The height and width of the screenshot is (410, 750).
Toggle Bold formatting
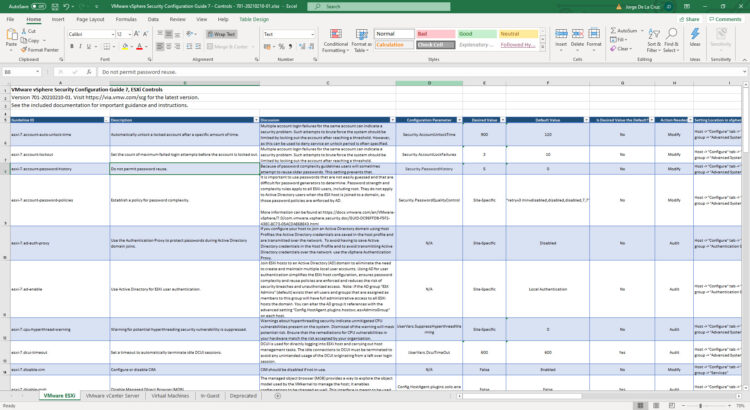[x=72, y=46]
